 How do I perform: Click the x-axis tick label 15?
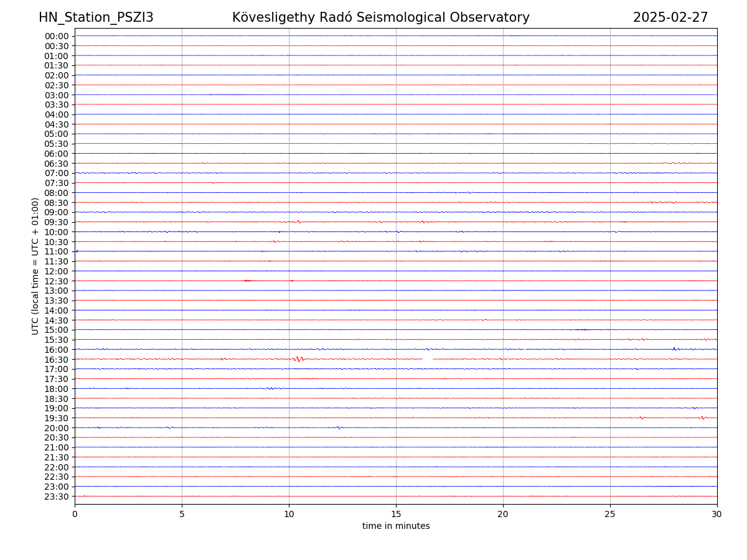pos(396,514)
